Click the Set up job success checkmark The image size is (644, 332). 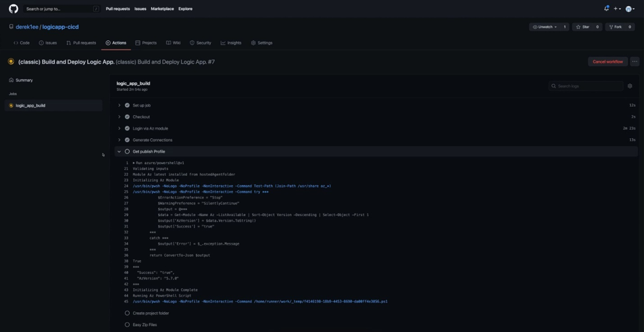(128, 105)
